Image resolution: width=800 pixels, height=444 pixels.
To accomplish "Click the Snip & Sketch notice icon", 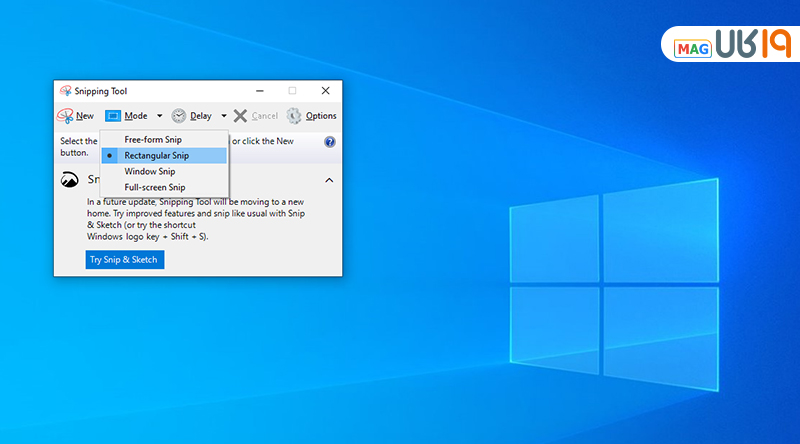I will point(70,180).
